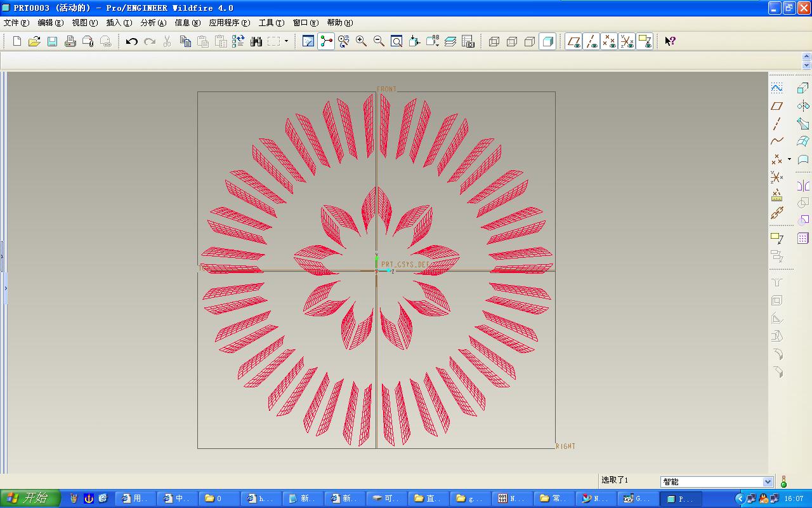Switch to shaded display mode
The image size is (812, 508).
(x=547, y=41)
